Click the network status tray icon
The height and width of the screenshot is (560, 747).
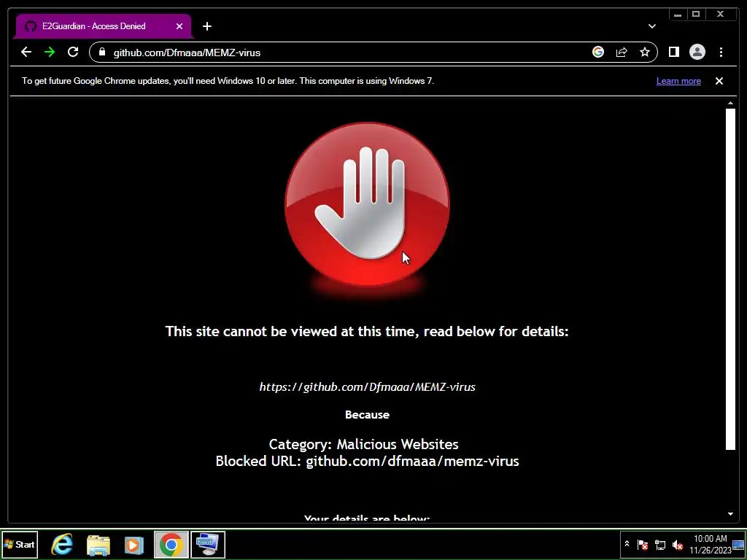pos(659,544)
